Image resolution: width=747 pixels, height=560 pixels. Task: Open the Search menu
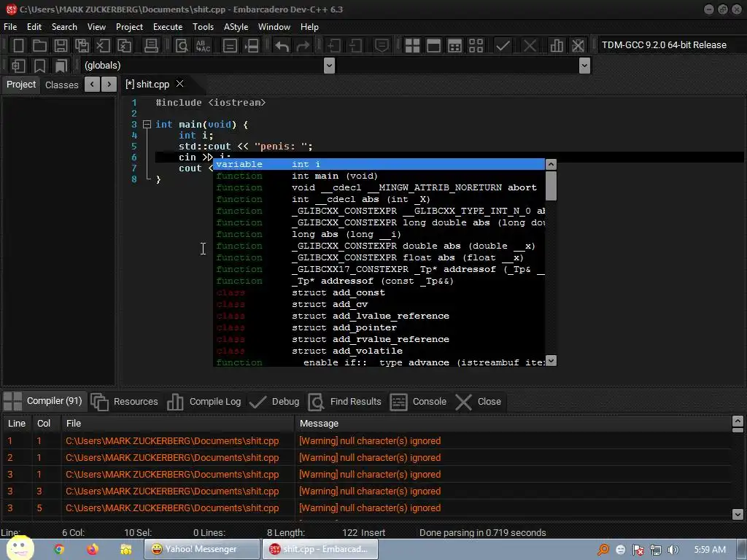pos(64,27)
